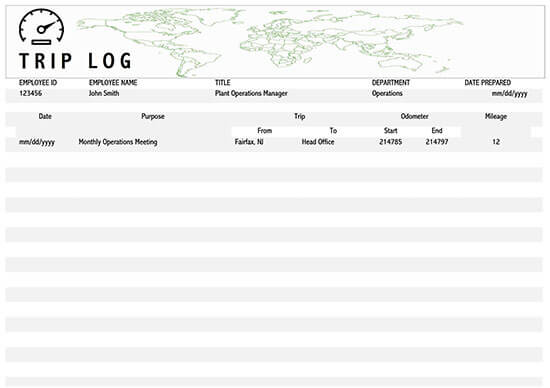Viewport: 550px width, 388px height.
Task: Select odometer end value 214797
Action: click(x=437, y=142)
